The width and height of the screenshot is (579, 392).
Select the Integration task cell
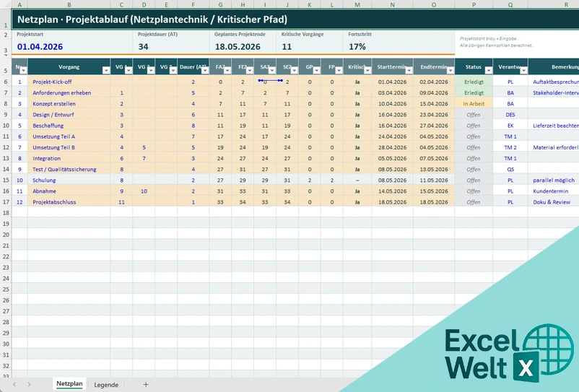point(69,158)
